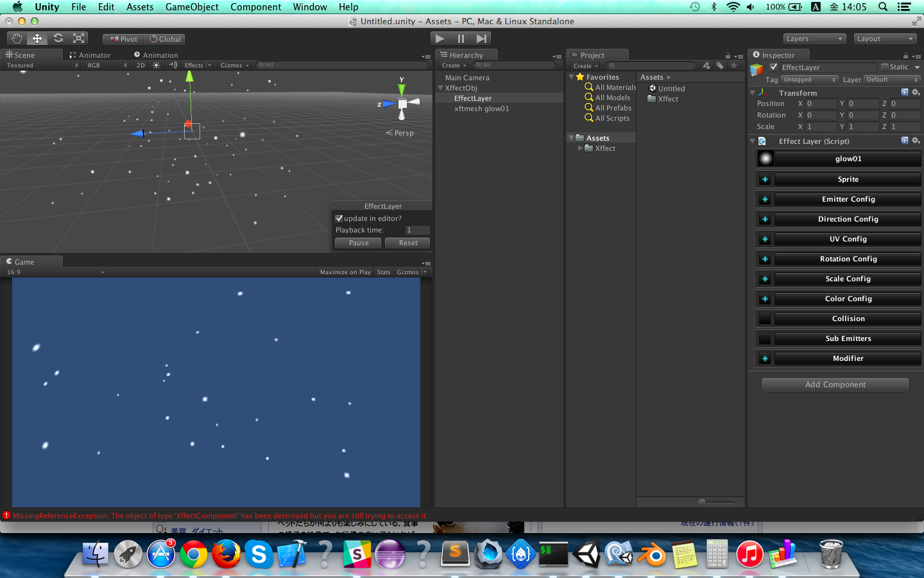Screen dimensions: 924x578
Task: Open Static options dropdown arrow
Action: pos(917,67)
